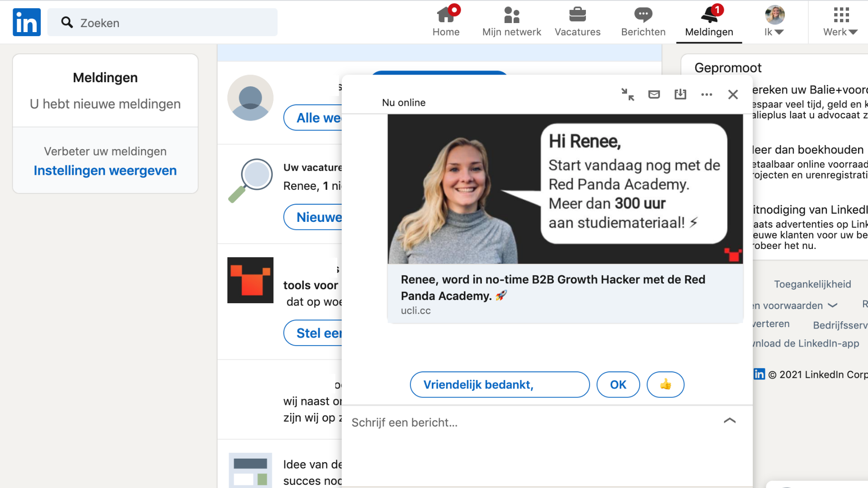Close the chat conversation window
The width and height of the screenshot is (868, 488).
click(733, 94)
